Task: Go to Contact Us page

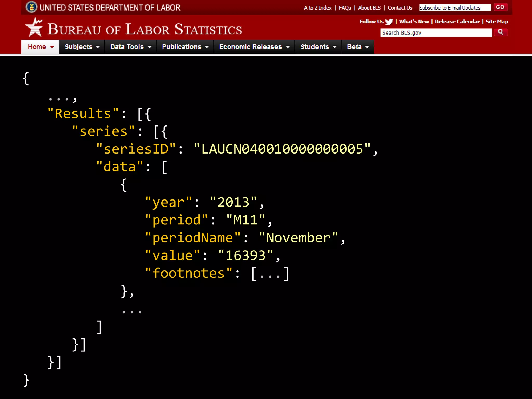Action: click(x=400, y=8)
